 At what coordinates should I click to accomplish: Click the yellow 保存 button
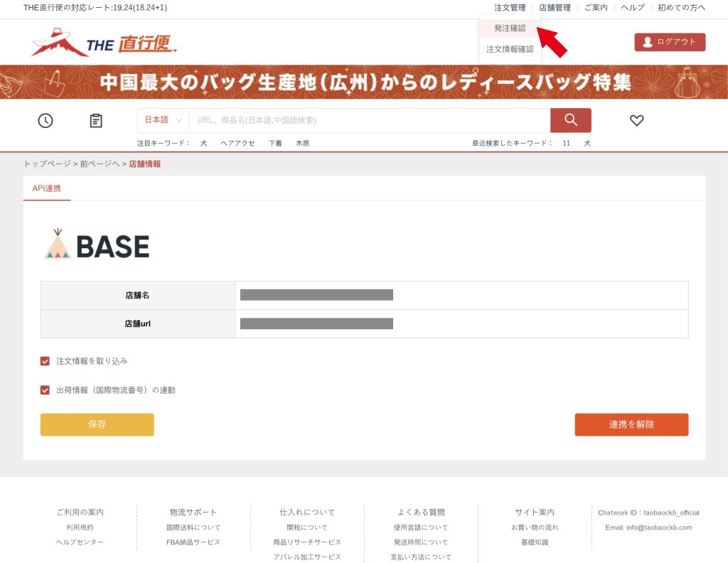tap(97, 424)
